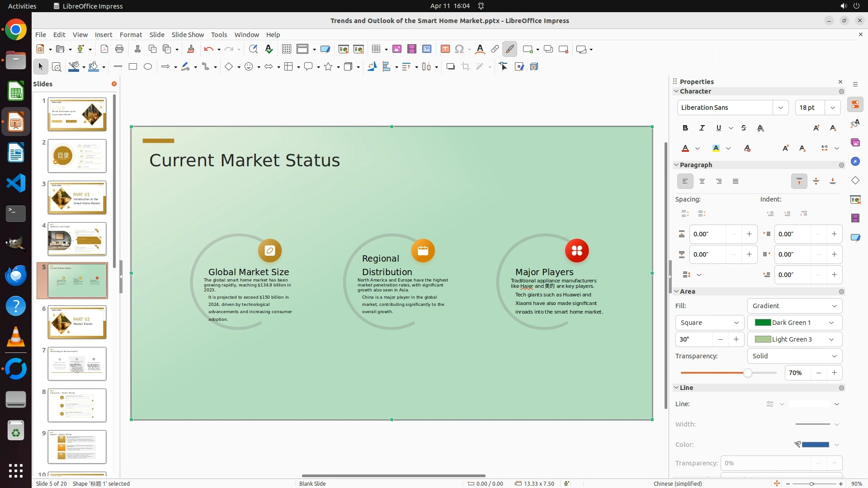868x488 pixels.
Task: Open the font name dropdown
Action: pyautogui.click(x=781, y=108)
